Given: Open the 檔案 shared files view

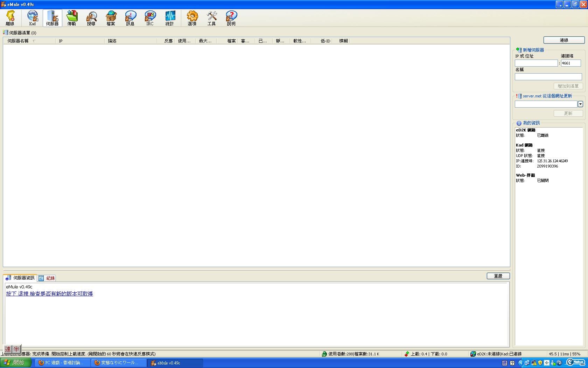Looking at the screenshot, I should [x=111, y=18].
